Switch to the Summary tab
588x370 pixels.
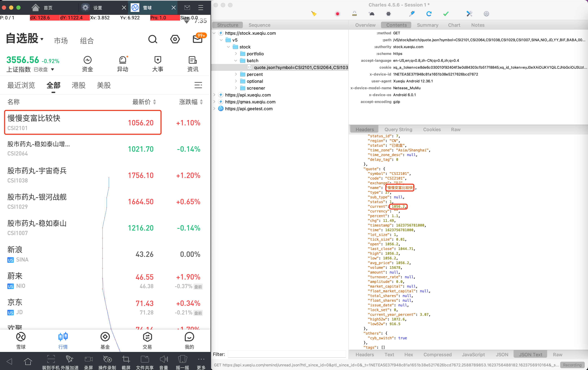427,25
